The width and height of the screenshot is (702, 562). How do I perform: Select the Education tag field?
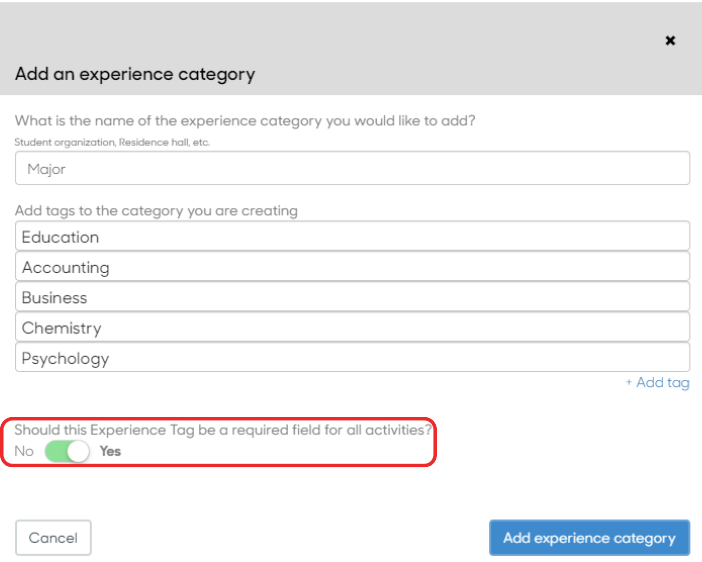click(x=352, y=236)
